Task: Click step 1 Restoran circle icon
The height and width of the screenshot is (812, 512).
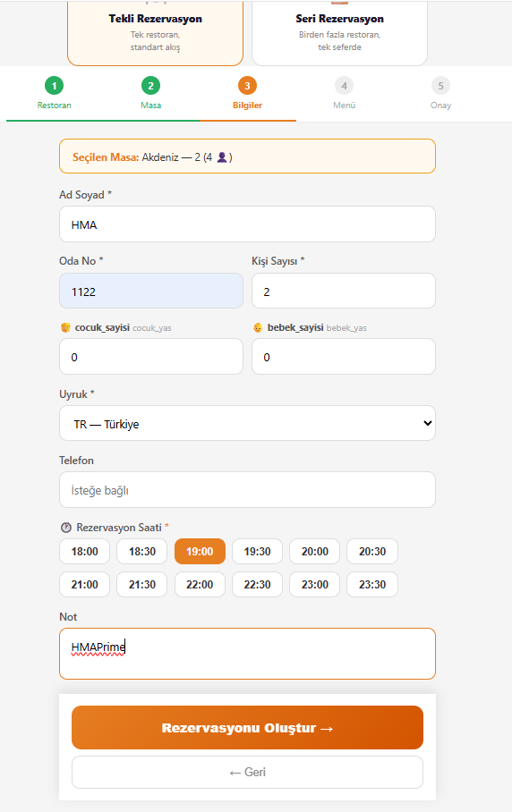Action: [x=54, y=86]
